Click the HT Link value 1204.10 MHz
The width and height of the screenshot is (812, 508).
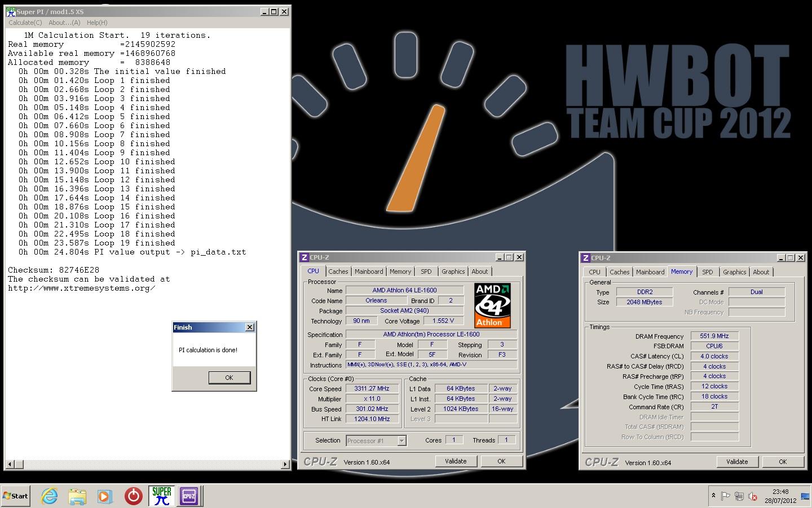pyautogui.click(x=372, y=419)
